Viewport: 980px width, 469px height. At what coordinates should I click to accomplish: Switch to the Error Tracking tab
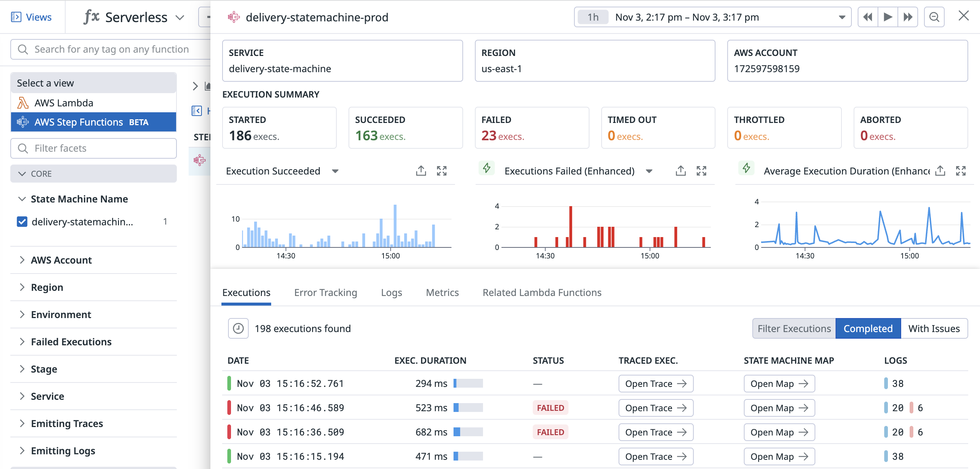pyautogui.click(x=325, y=292)
